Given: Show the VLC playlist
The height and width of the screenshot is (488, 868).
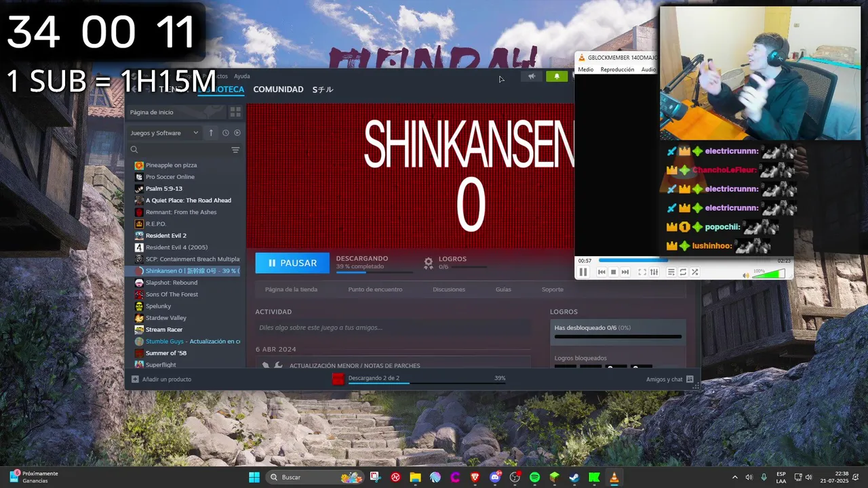Looking at the screenshot, I should point(671,272).
